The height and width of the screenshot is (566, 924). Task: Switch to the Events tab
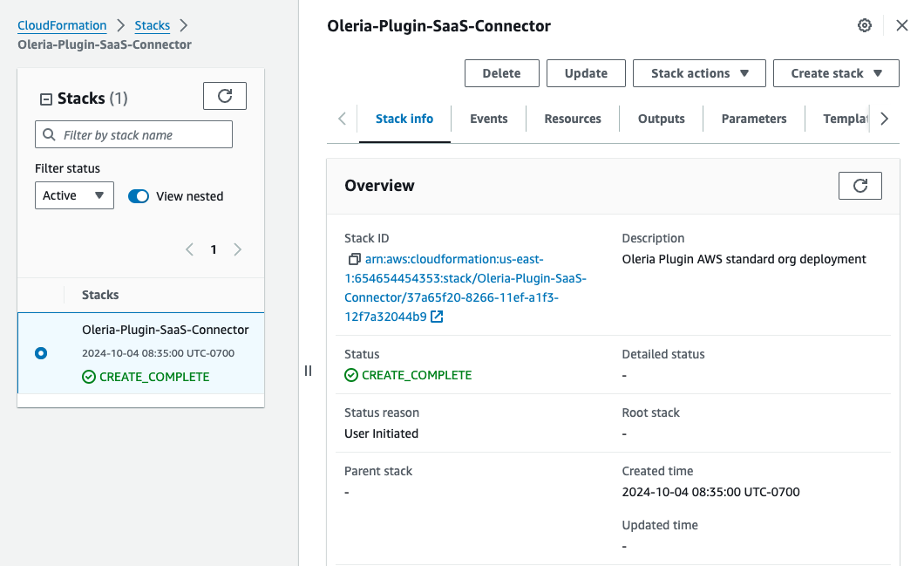click(x=488, y=119)
